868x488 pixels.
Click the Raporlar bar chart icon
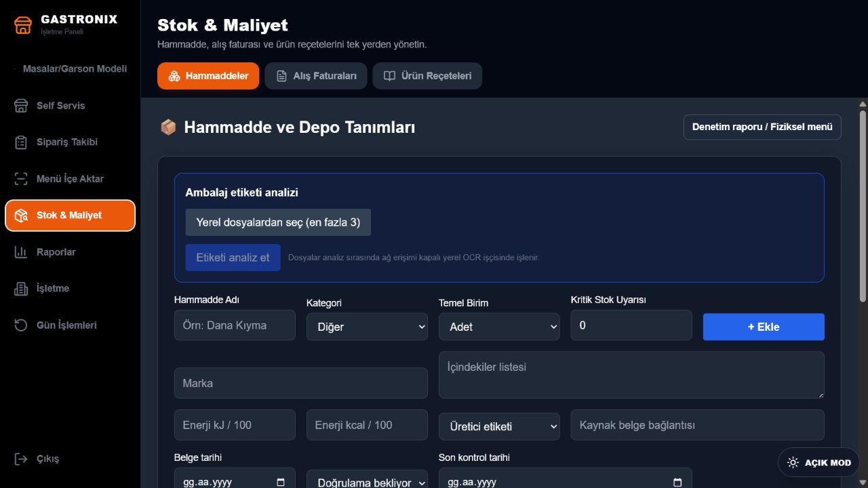coord(21,252)
